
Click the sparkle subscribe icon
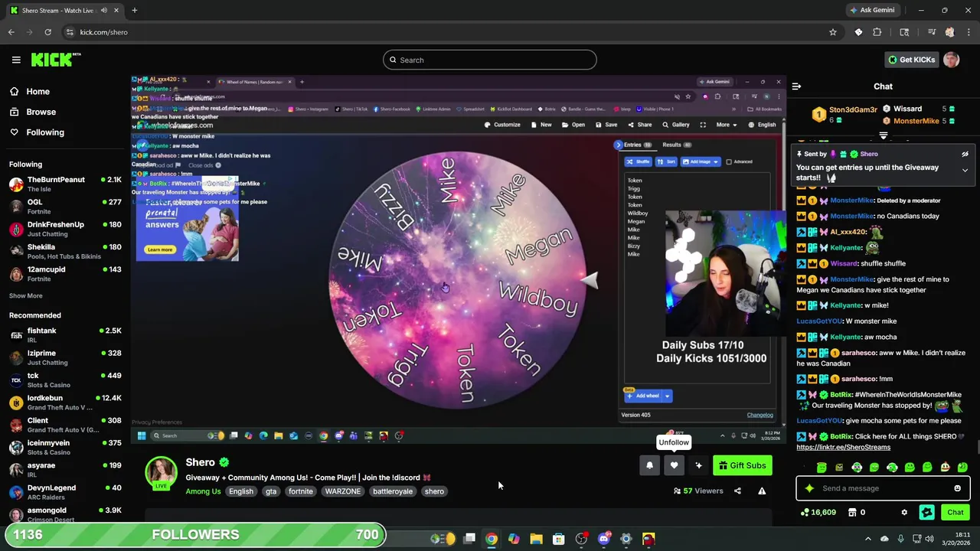pos(698,465)
